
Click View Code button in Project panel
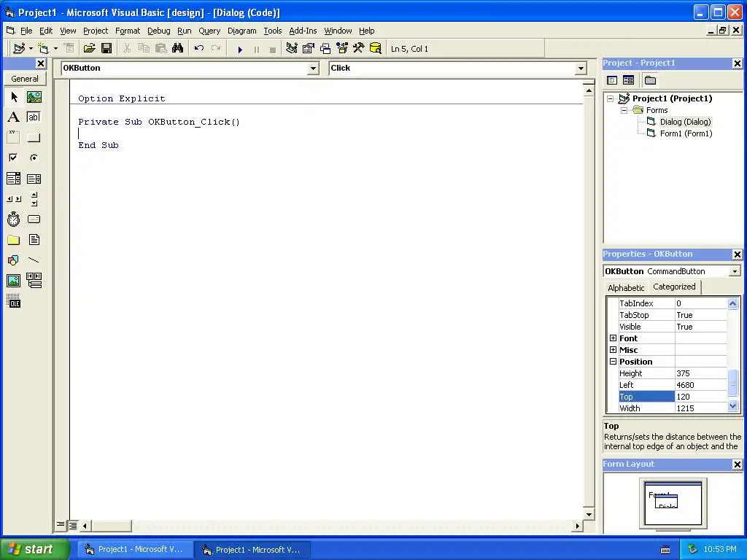click(612, 80)
